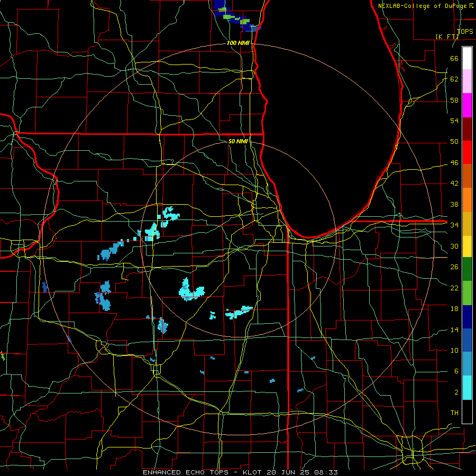Click the '54' legend value

454,121
